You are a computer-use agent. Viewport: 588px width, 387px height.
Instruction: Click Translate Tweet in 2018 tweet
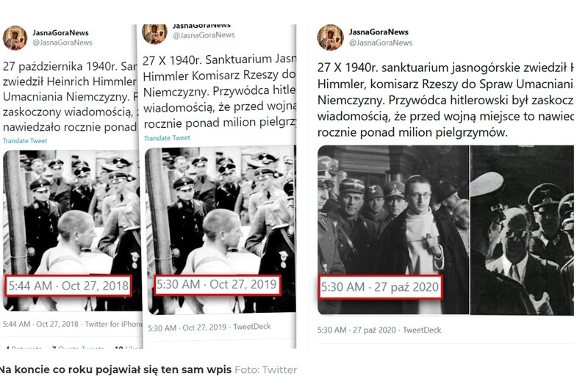[25, 141]
